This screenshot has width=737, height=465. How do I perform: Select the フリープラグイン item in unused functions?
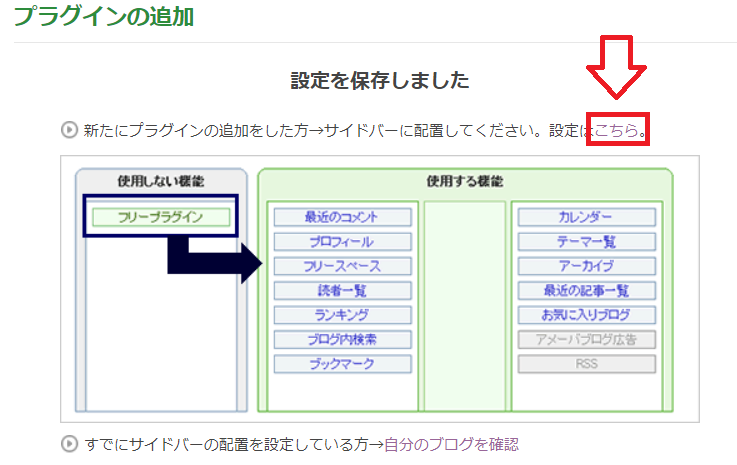pos(161,217)
